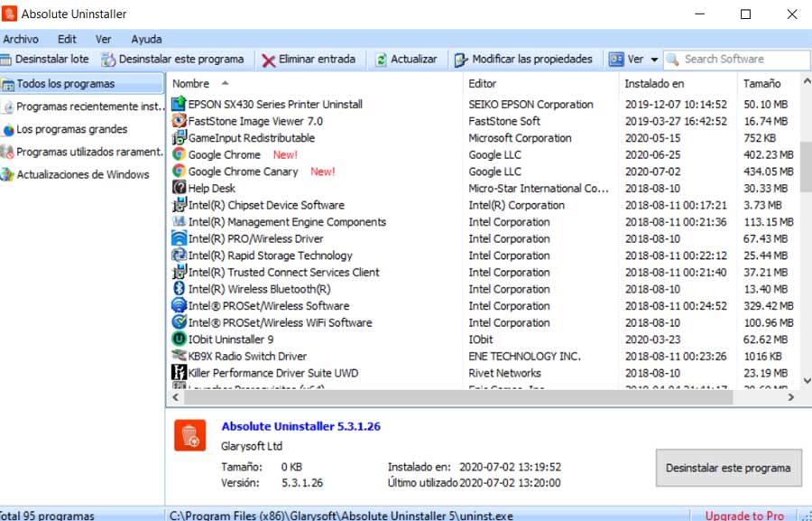
Task: Click the Upgrade to Pro link
Action: (744, 516)
